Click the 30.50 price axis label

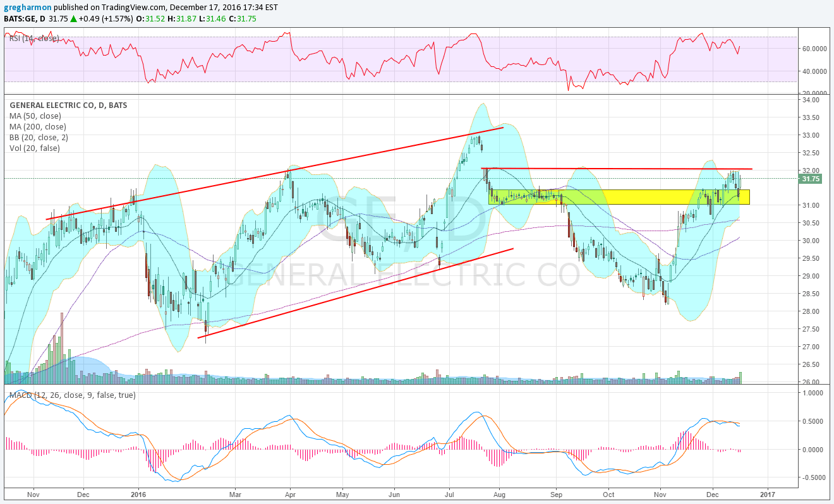[x=811, y=223]
